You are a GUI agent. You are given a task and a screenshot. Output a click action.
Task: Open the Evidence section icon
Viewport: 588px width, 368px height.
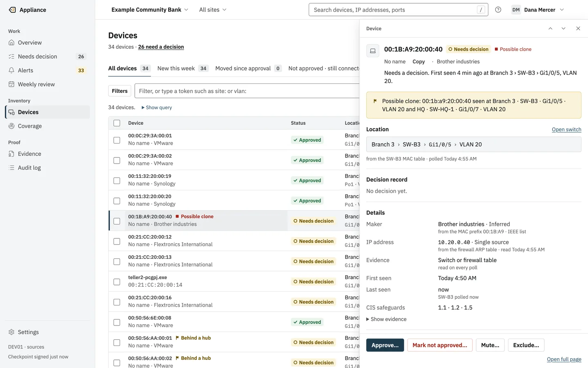11,154
